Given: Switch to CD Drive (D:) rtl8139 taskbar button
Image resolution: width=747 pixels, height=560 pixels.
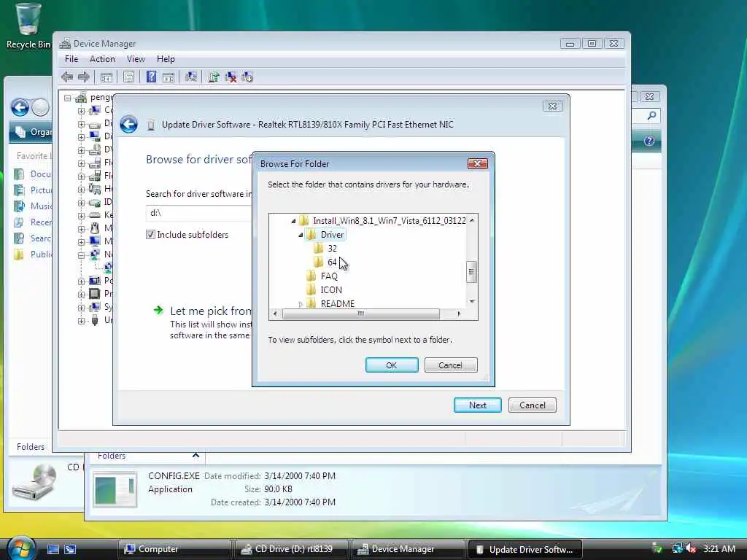Looking at the screenshot, I should point(292,549).
